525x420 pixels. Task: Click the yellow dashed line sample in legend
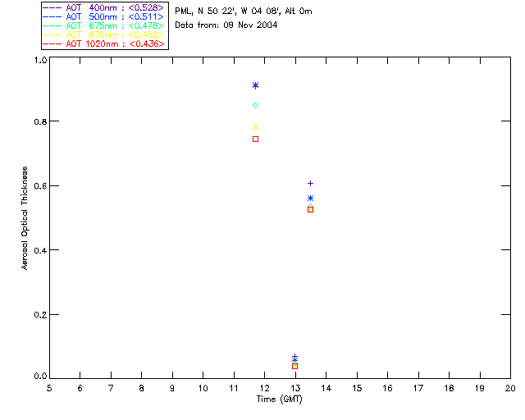point(52,34)
